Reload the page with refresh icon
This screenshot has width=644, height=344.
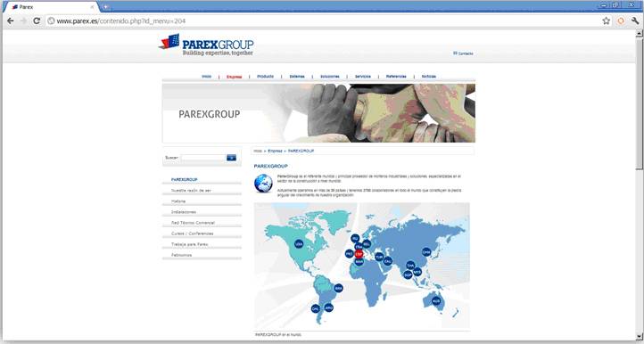[37, 20]
